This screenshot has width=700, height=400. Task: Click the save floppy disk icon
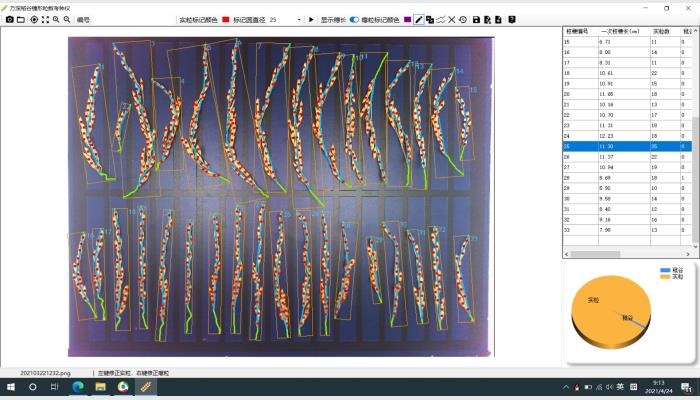pyautogui.click(x=476, y=19)
